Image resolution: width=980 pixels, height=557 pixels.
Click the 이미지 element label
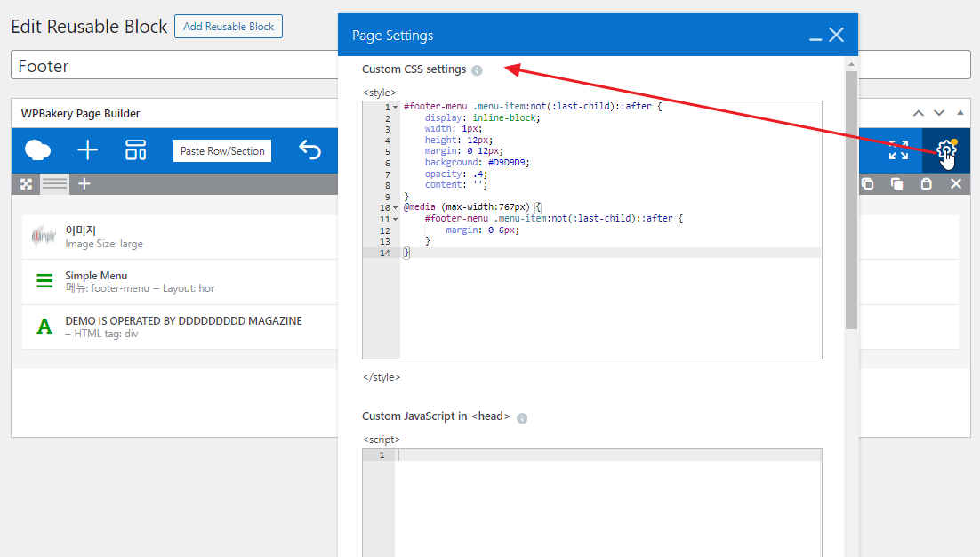coord(81,230)
